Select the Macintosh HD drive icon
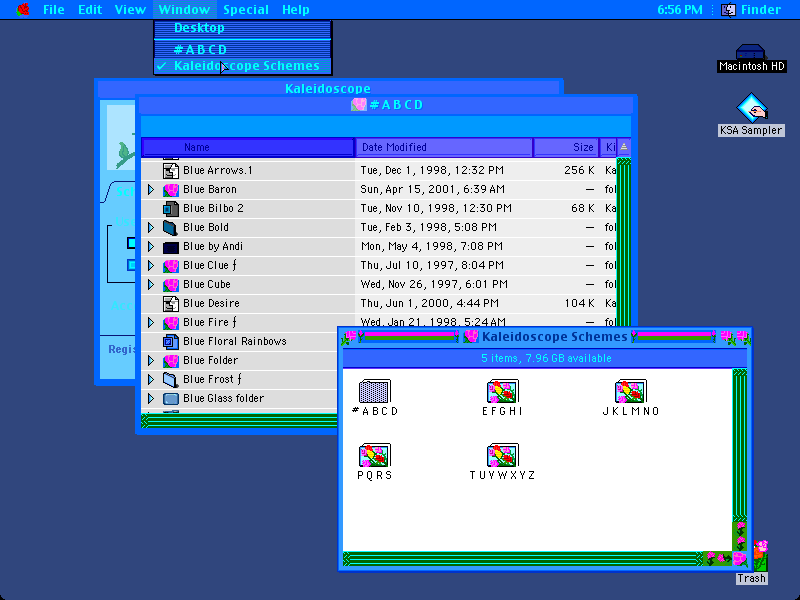Screen dimensions: 800x600 (751, 52)
